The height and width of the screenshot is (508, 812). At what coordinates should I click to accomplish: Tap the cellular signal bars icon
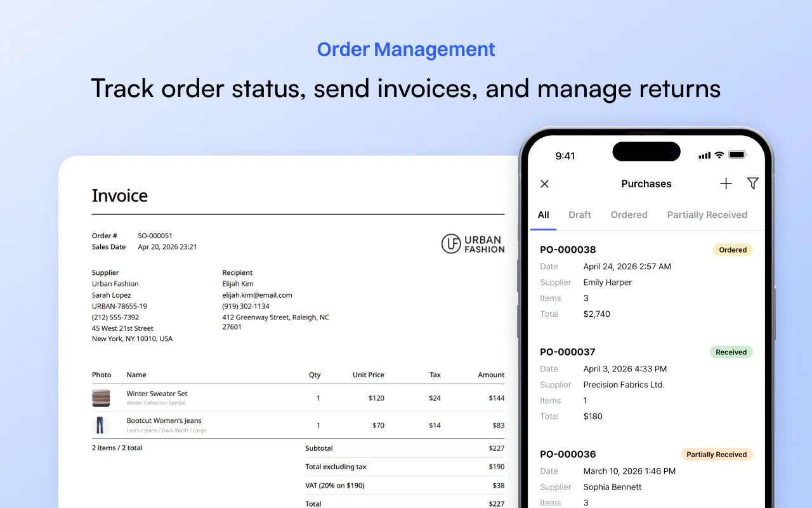click(704, 156)
